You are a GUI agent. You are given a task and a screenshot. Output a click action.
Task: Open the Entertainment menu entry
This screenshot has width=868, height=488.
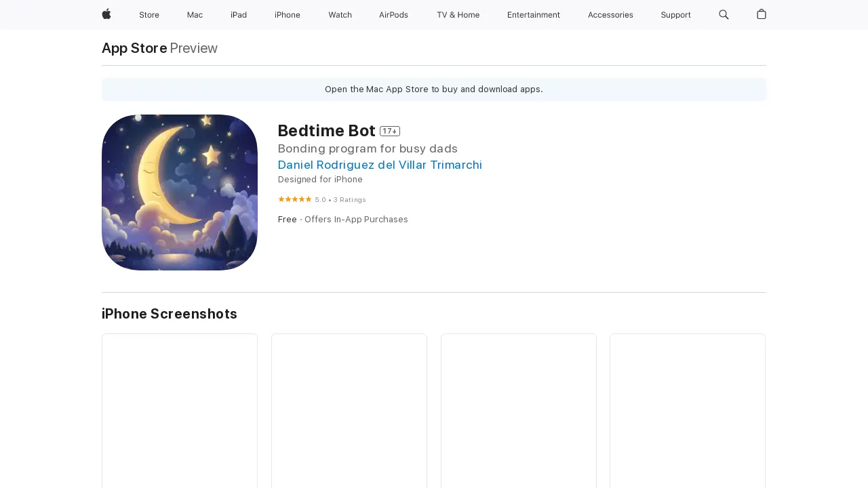click(534, 15)
